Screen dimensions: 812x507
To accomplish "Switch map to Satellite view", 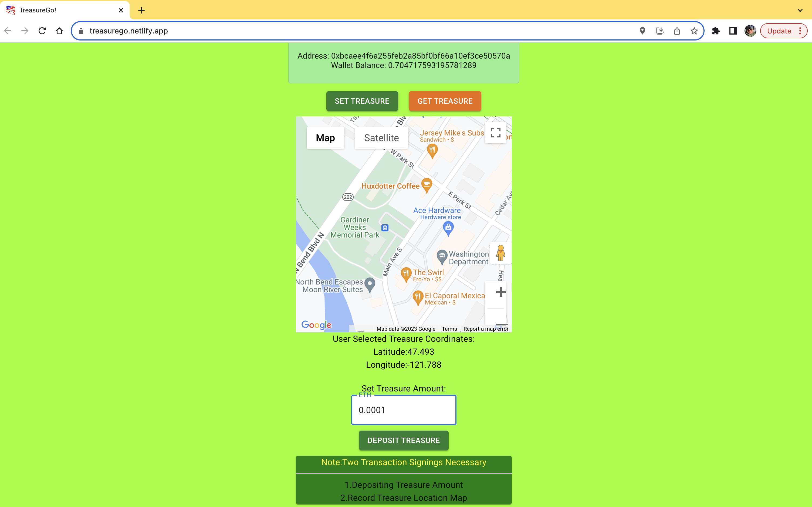I will pos(381,138).
